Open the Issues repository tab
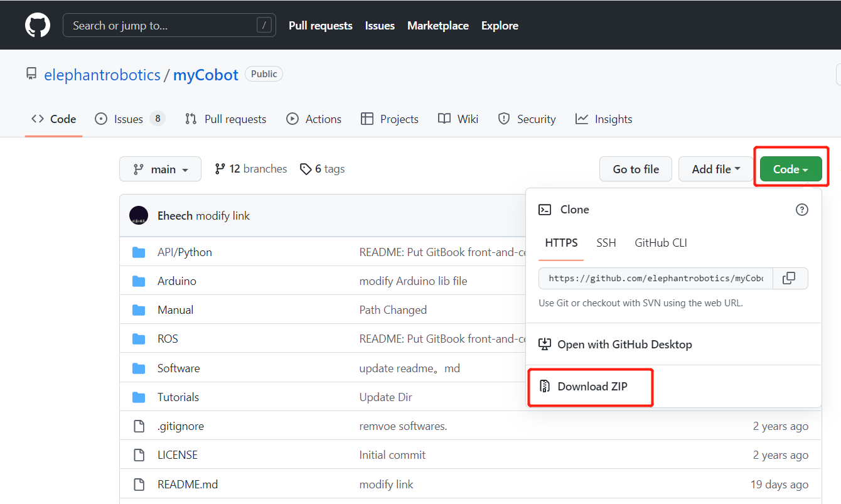Image resolution: width=841 pixels, height=504 pixels. pyautogui.click(x=129, y=119)
